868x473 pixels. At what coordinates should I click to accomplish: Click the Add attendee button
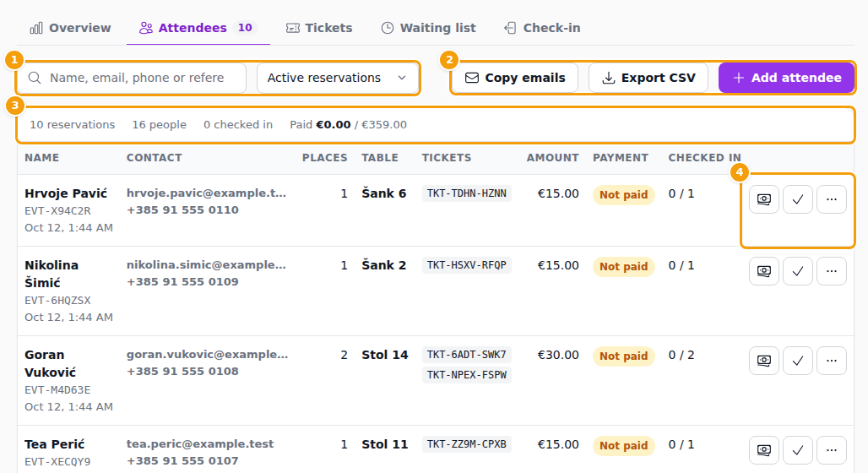point(787,78)
